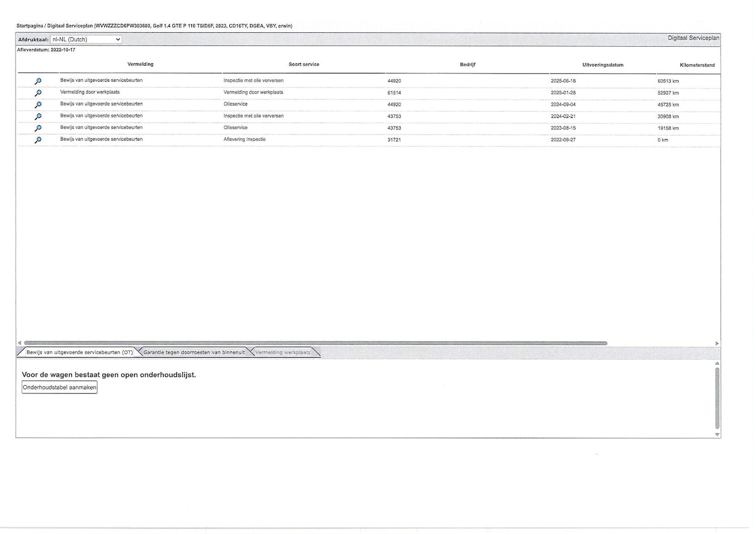
Task: Open details for 2025-06-18 service entry
Action: [x=38, y=81]
